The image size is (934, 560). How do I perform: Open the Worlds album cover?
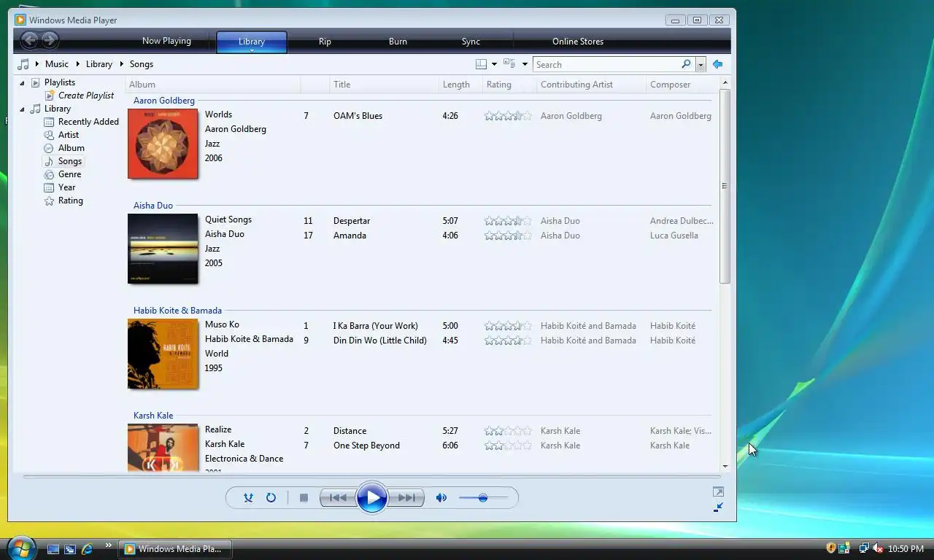163,144
